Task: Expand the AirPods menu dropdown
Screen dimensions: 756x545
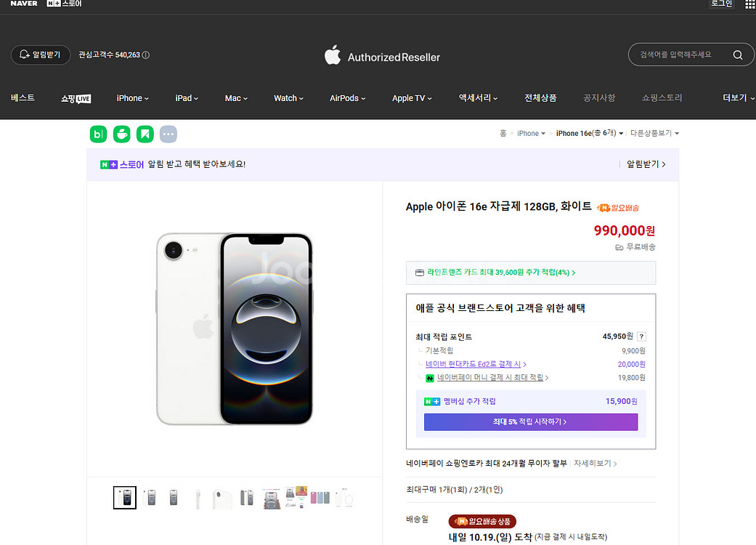Action: click(x=347, y=98)
